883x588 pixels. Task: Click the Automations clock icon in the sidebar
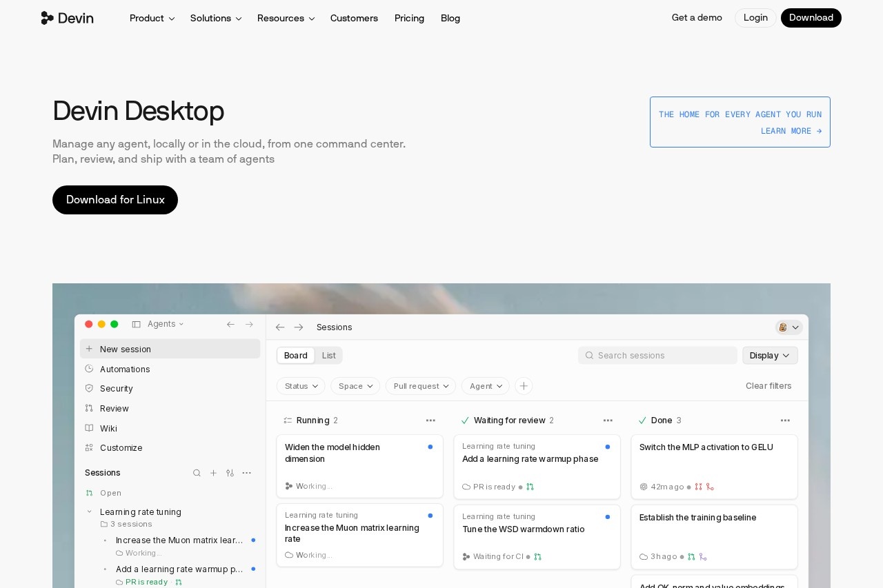89,369
